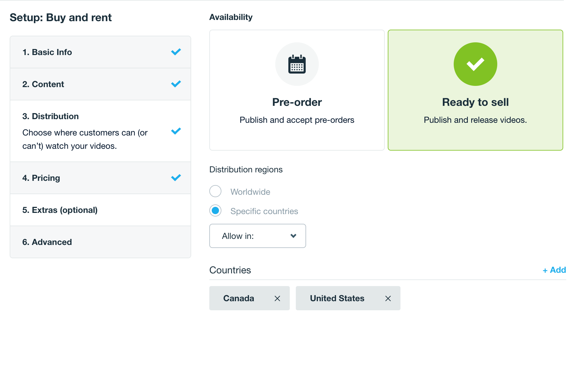Click the Basic Info blue checkmark
The image size is (588, 378).
point(176,52)
